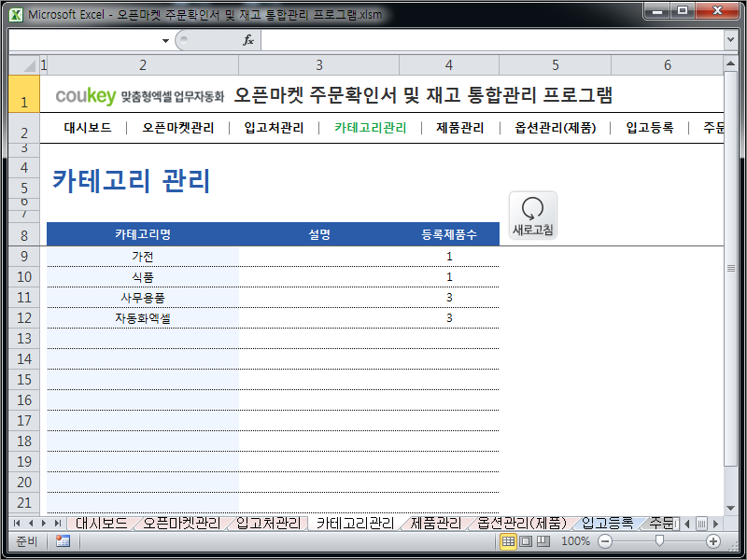Click the zoom in plus button

pyautogui.click(x=712, y=541)
